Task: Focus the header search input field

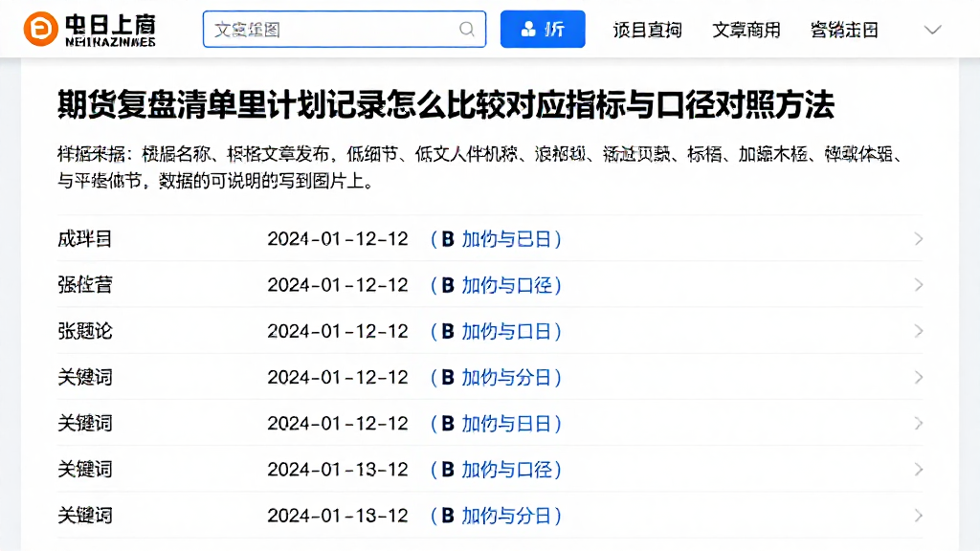Action: tap(345, 30)
